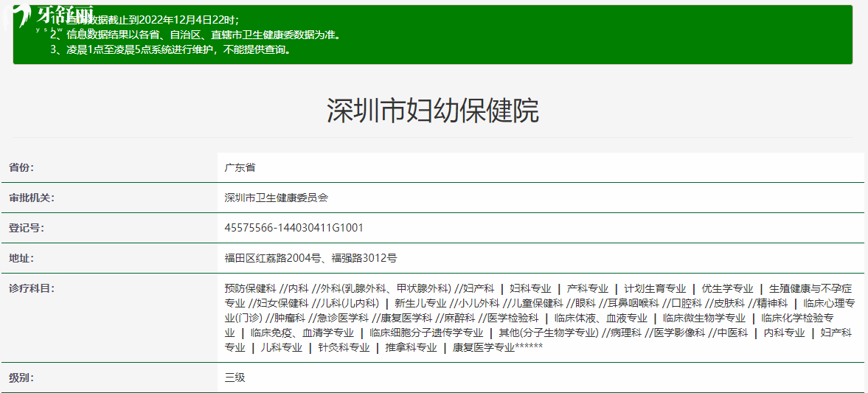Click the address 福田区红荔路2004号、福强路3012号
The width and height of the screenshot is (868, 393).
coord(310,258)
